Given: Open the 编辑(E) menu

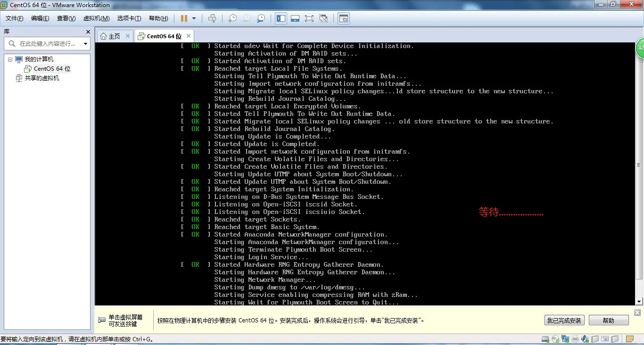Looking at the screenshot, I should [x=40, y=18].
